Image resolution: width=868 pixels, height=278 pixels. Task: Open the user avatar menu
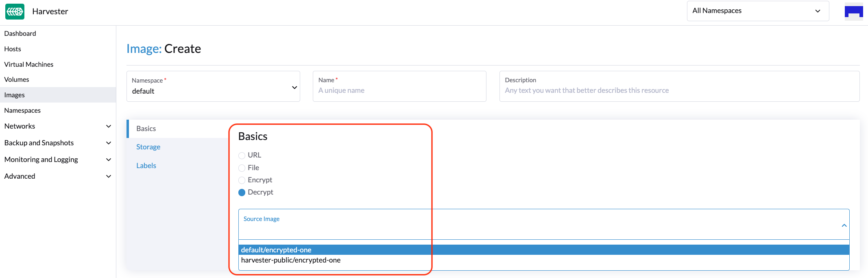(x=853, y=11)
